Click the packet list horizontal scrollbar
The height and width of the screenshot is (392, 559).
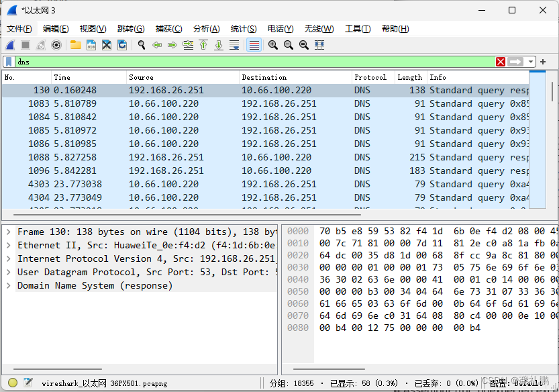pyautogui.click(x=187, y=215)
